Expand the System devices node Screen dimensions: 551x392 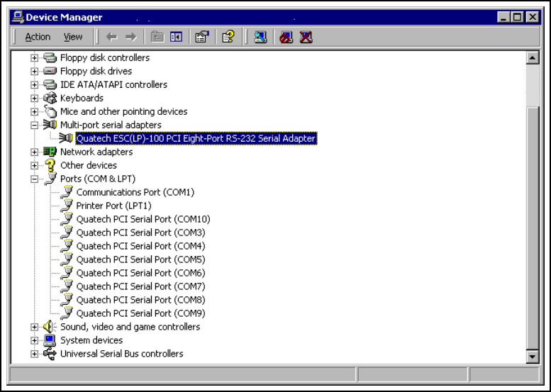34,340
